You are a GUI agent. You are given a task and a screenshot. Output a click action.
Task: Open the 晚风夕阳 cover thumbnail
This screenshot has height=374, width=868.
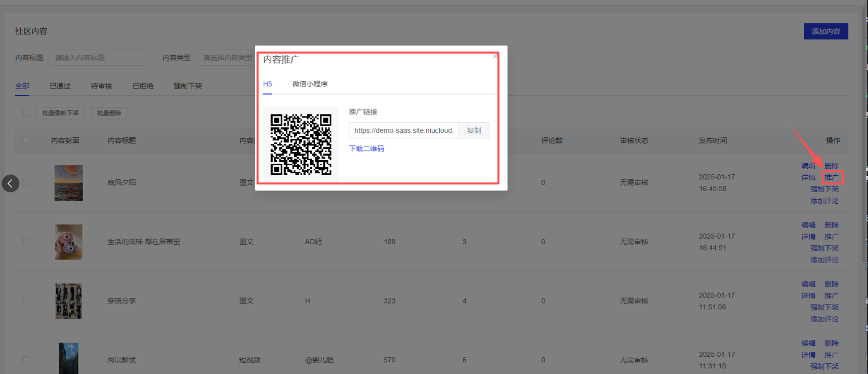tap(68, 183)
